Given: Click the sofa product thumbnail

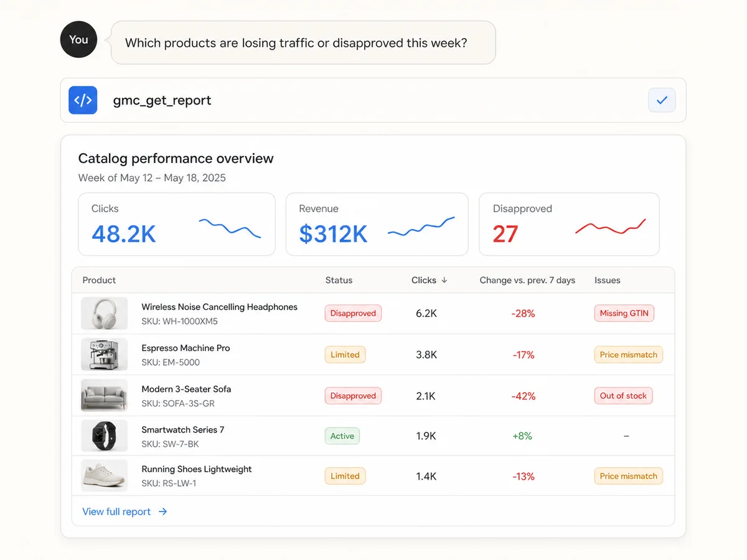Looking at the screenshot, I should point(105,396).
